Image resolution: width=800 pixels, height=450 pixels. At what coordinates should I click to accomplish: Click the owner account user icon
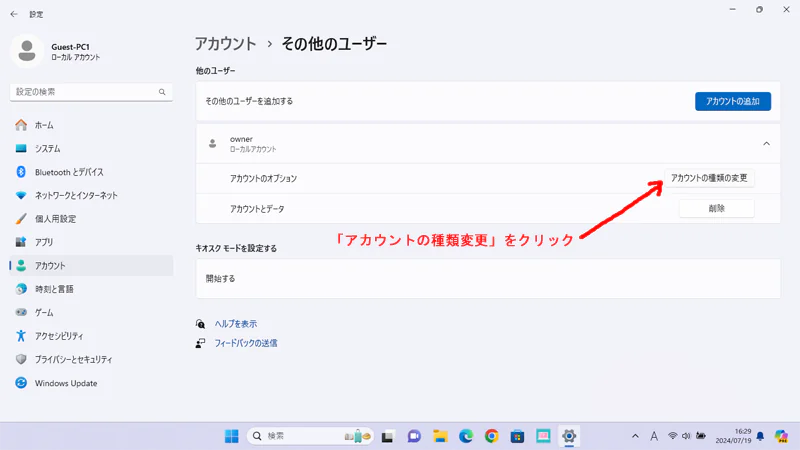[x=213, y=144]
